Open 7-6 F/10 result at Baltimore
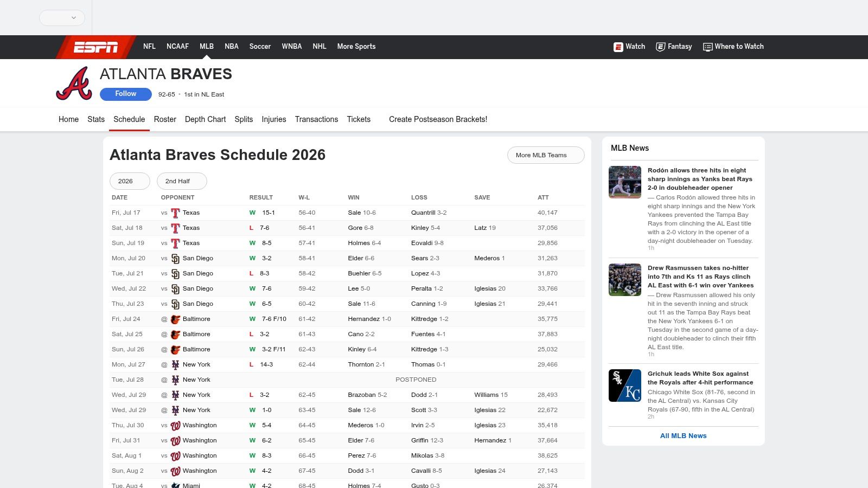This screenshot has height=488, width=868. [x=274, y=319]
